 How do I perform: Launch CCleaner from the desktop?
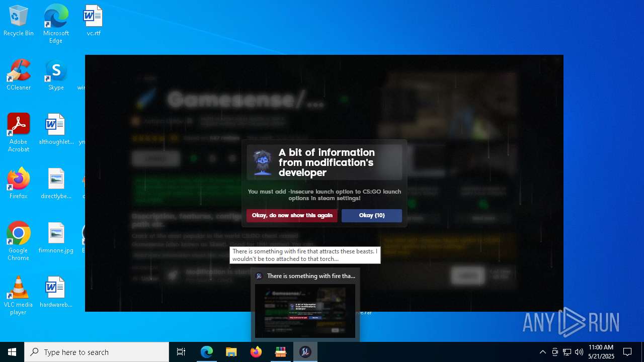tap(19, 75)
